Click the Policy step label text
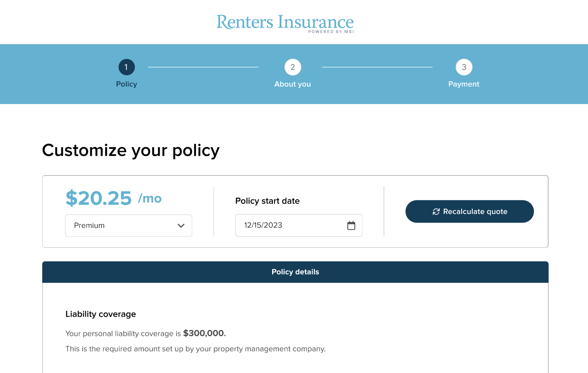588x373 pixels. 126,84
